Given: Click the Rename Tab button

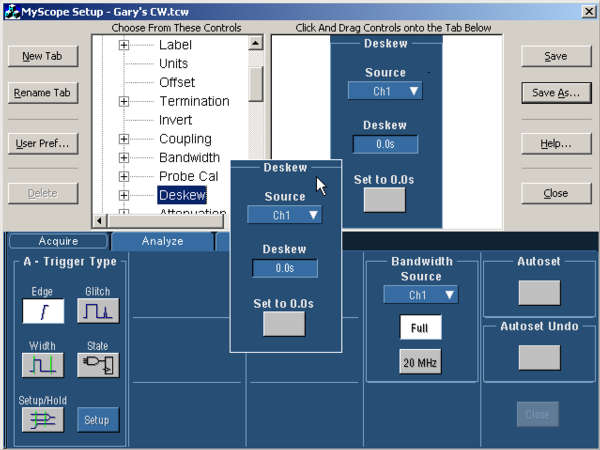Looking at the screenshot, I should coord(43,93).
